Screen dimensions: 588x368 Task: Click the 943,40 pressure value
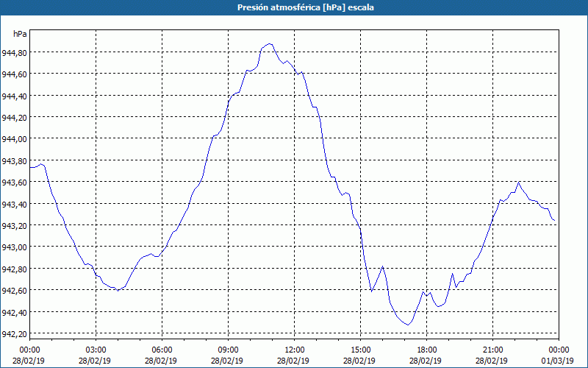pyautogui.click(x=14, y=205)
